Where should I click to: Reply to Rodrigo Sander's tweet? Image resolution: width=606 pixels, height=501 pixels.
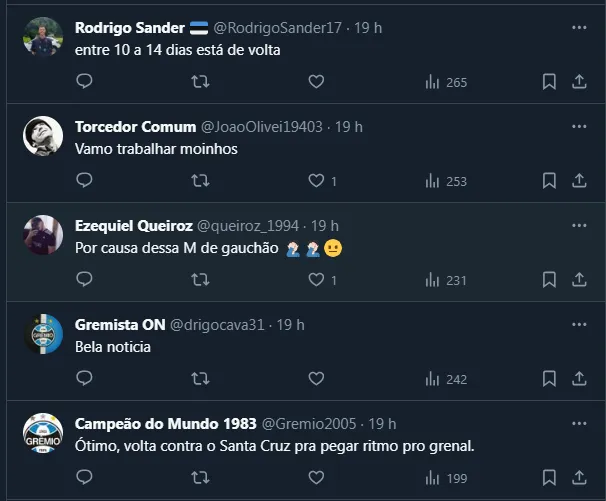tap(84, 82)
